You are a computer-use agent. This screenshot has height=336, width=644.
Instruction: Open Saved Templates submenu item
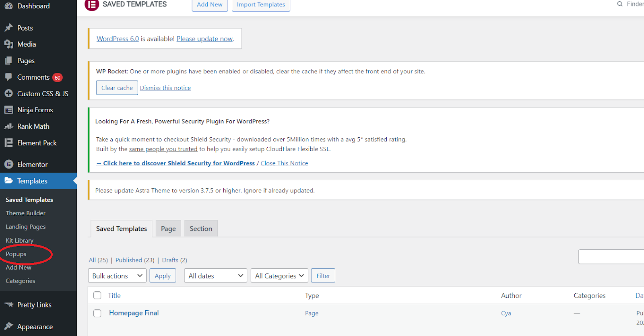tap(29, 200)
